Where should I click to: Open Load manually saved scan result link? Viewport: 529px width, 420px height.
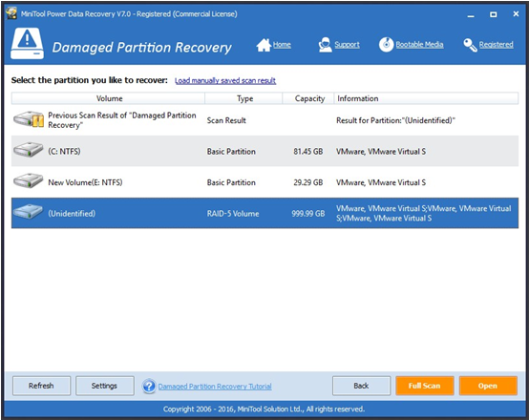click(225, 80)
